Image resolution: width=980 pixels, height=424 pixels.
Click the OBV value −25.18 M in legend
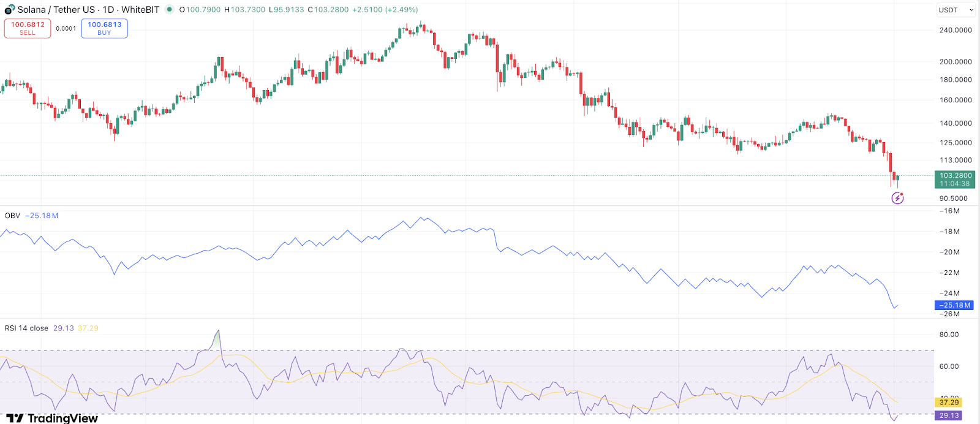(42, 216)
